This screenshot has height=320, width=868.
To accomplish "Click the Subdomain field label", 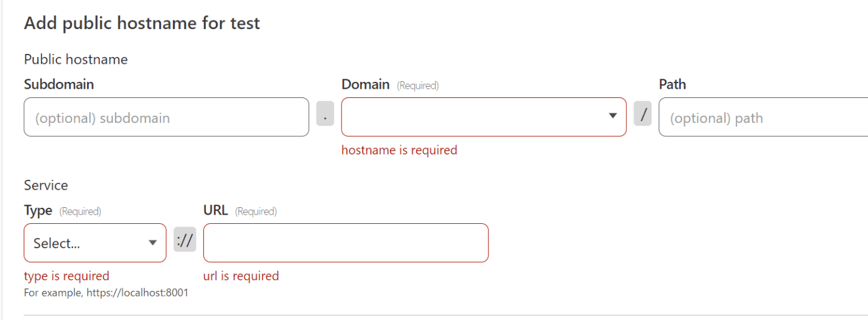I will pos(59,84).
